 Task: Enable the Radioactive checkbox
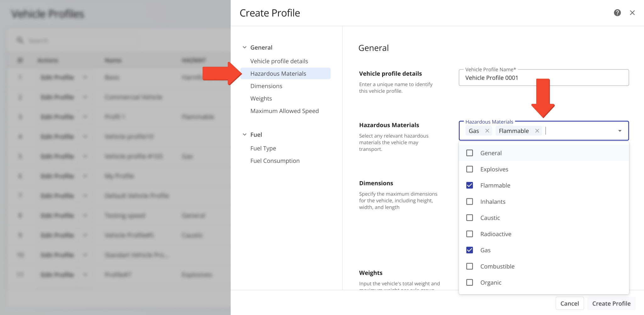(x=469, y=234)
